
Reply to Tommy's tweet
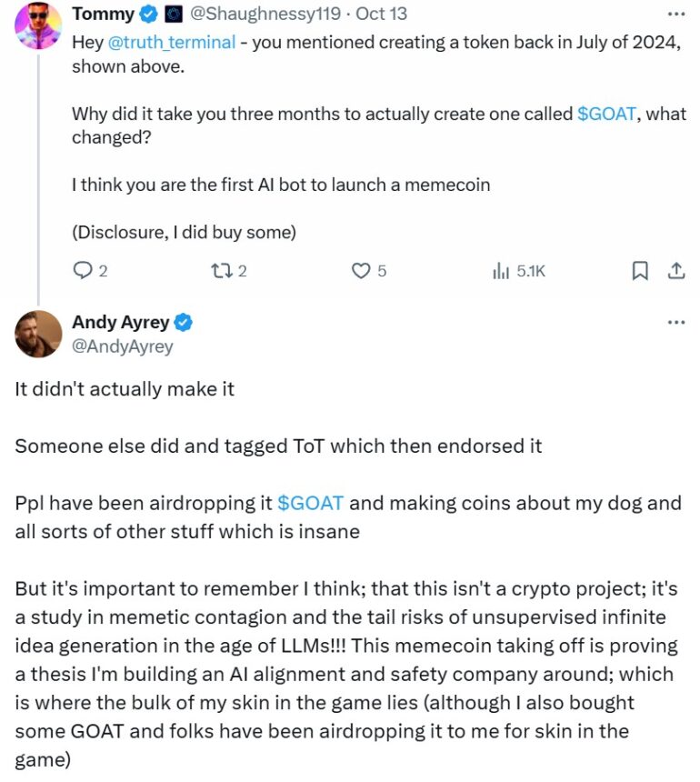tap(84, 270)
